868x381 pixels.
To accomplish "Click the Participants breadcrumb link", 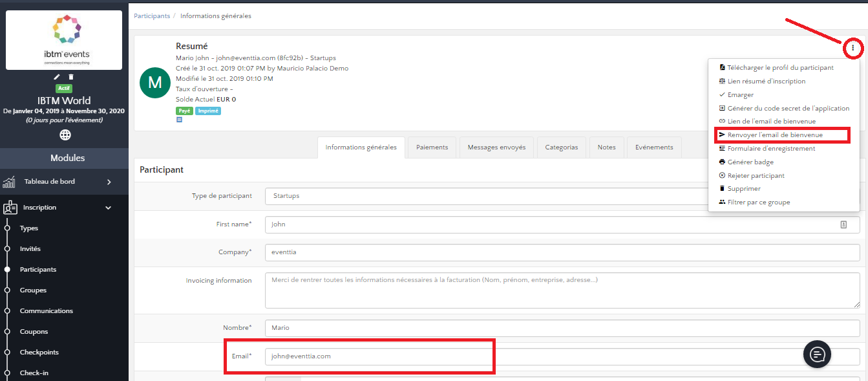I will 152,16.
